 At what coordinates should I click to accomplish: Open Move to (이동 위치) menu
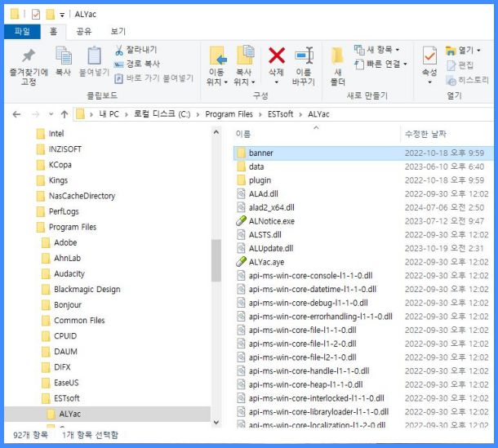(217, 66)
